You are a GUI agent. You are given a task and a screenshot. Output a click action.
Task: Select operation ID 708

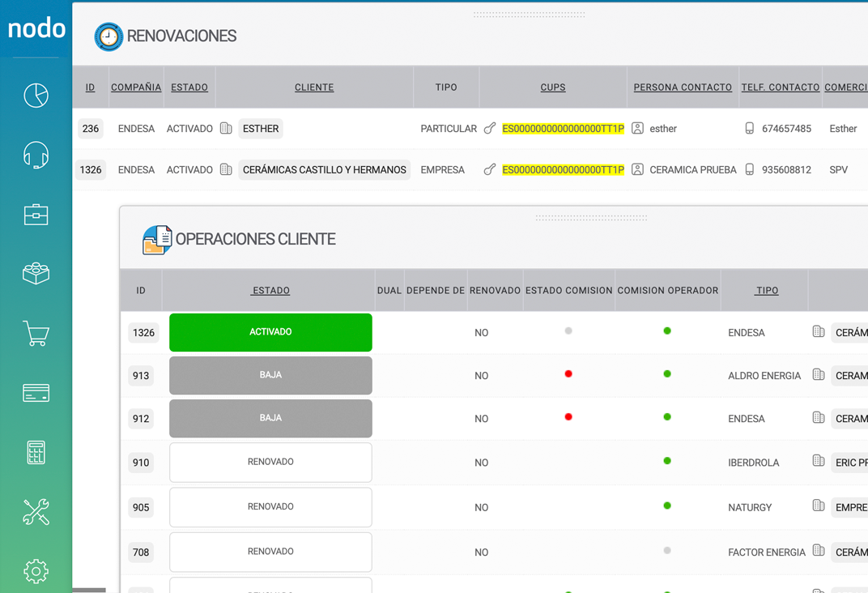pyautogui.click(x=141, y=552)
